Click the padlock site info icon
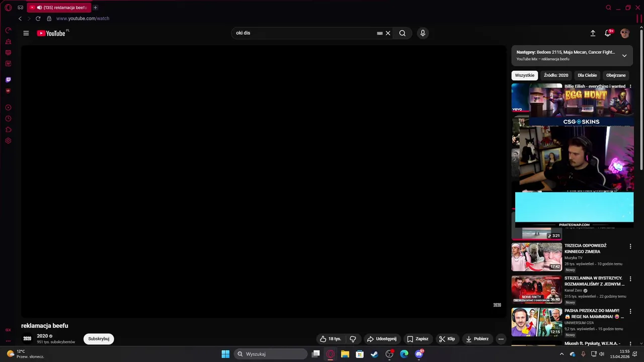This screenshot has height=362, width=644. [49, 19]
